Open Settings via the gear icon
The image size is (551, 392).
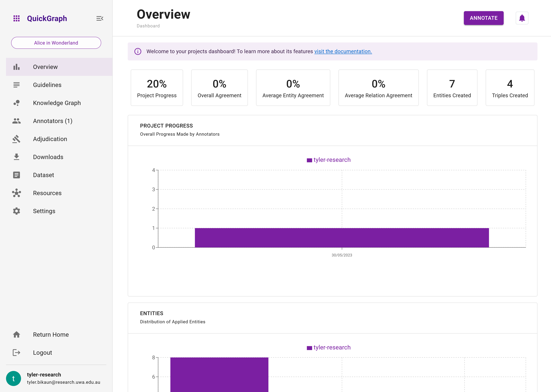click(16, 211)
